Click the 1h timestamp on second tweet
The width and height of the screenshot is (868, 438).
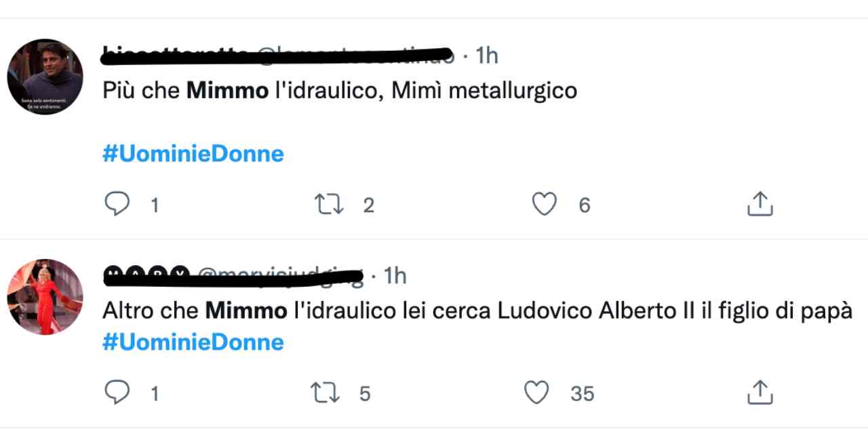tap(395, 275)
